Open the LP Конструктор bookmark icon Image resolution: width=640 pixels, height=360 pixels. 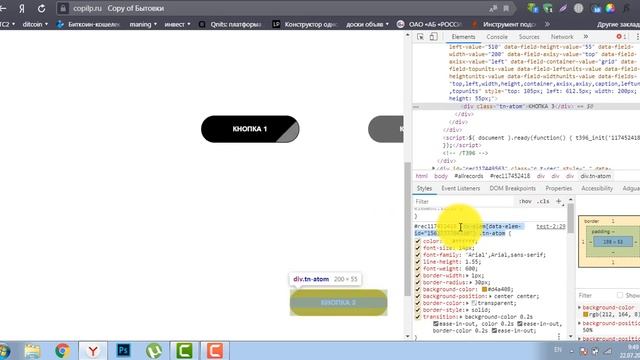point(276,24)
